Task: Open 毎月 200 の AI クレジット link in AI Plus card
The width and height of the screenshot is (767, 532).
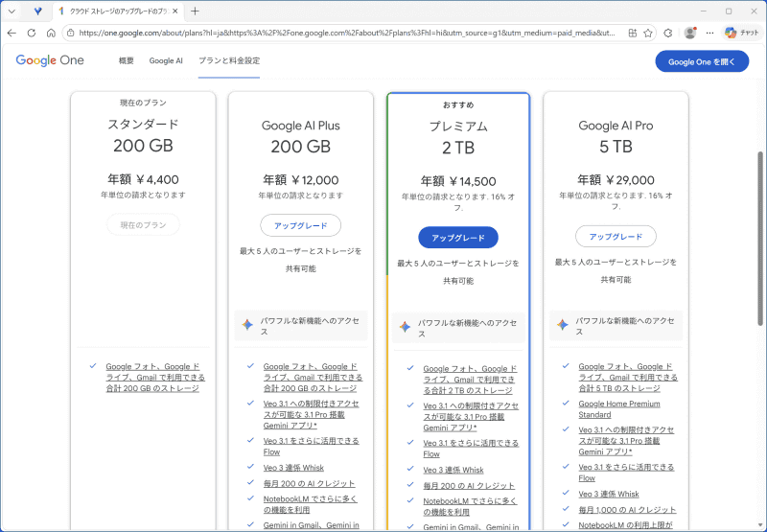Action: coord(309,483)
